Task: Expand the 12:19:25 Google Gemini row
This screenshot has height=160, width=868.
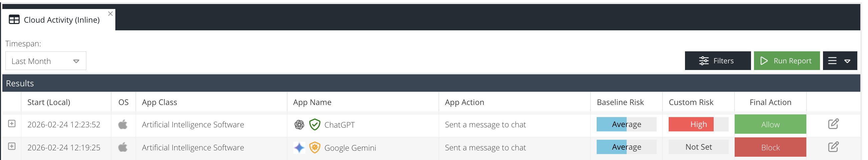Action: 12,147
